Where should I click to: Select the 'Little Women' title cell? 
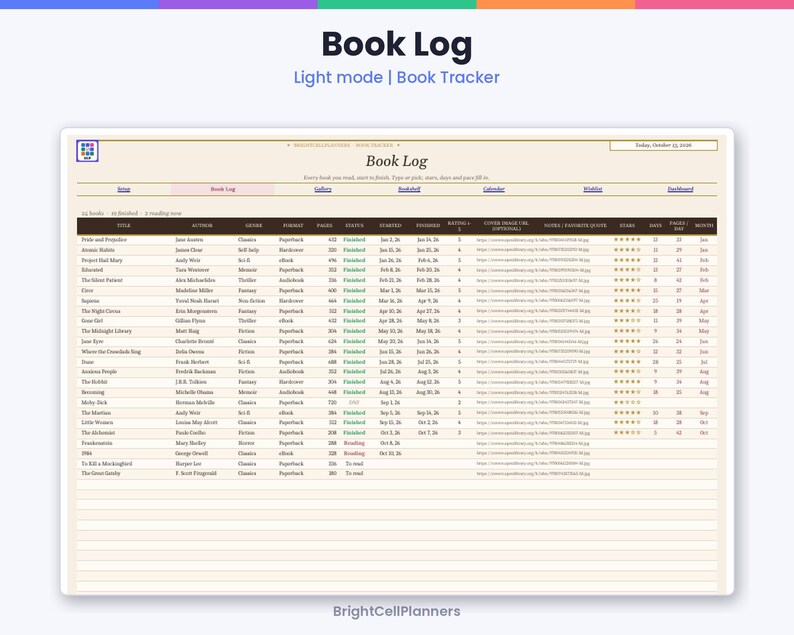pos(97,422)
